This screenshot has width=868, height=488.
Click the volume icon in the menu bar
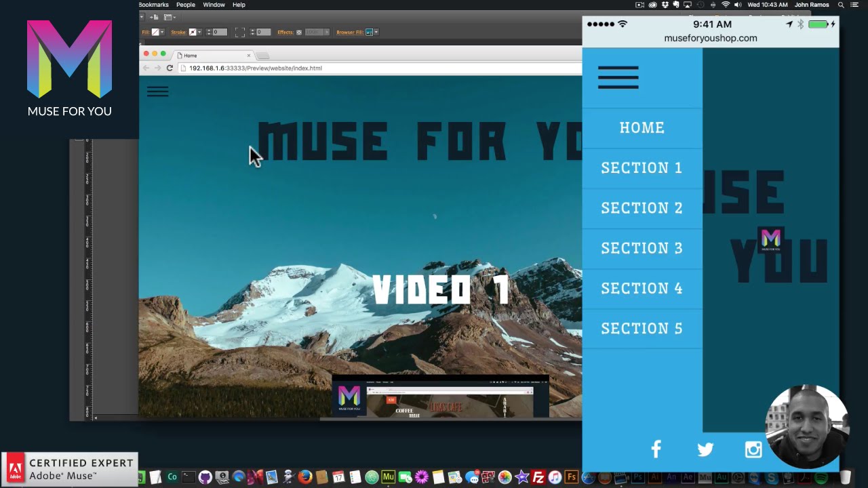tap(738, 5)
